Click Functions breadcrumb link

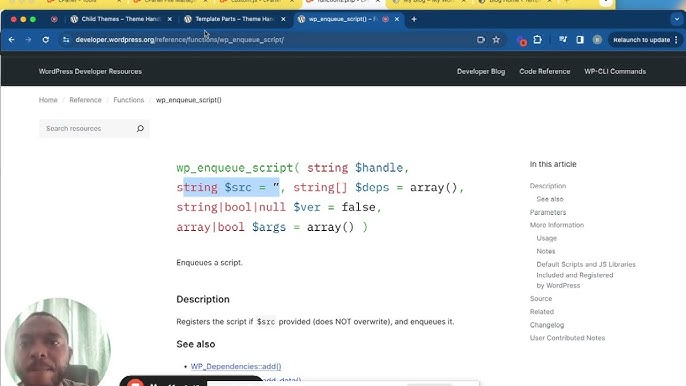[x=129, y=100]
